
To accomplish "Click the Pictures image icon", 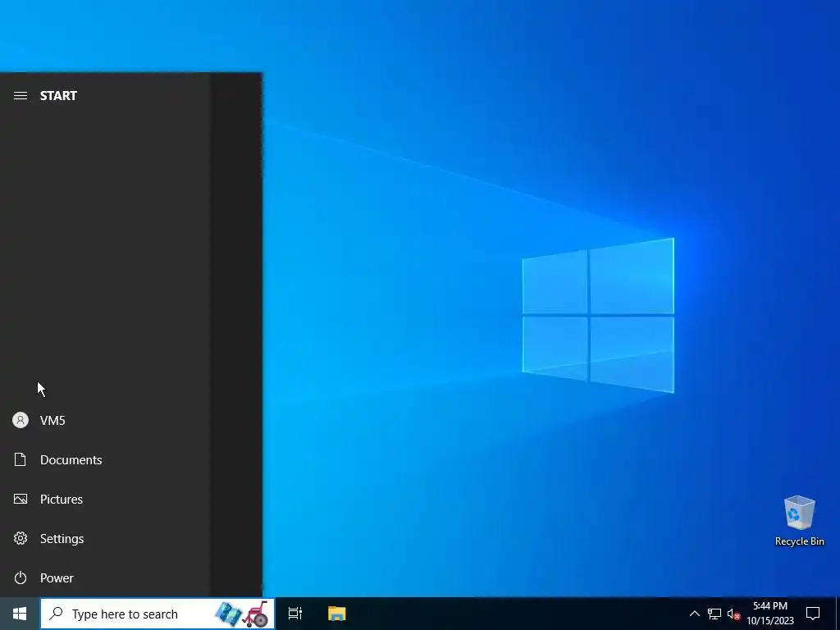I will point(21,500).
